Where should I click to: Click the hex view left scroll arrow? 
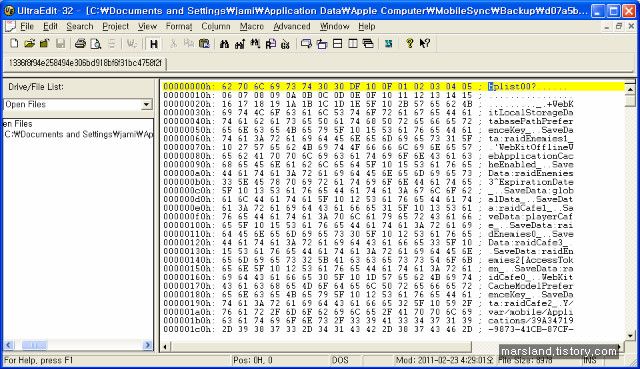(x=165, y=347)
